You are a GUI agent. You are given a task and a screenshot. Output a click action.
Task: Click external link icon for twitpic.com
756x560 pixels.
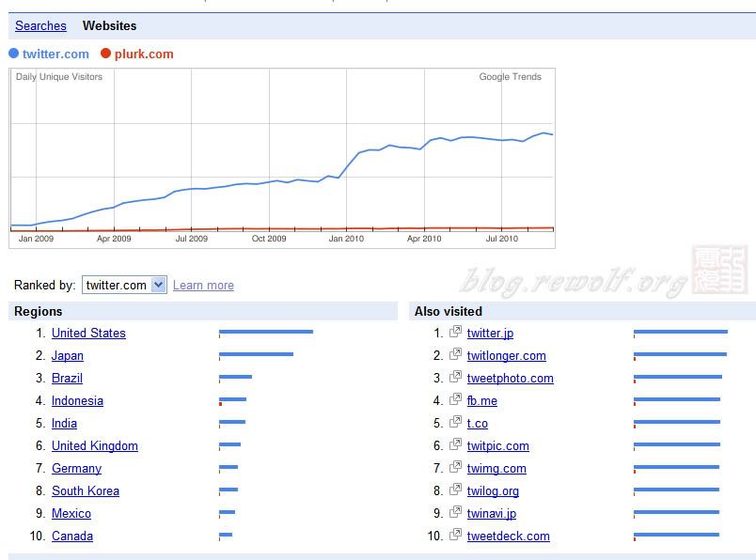point(455,444)
